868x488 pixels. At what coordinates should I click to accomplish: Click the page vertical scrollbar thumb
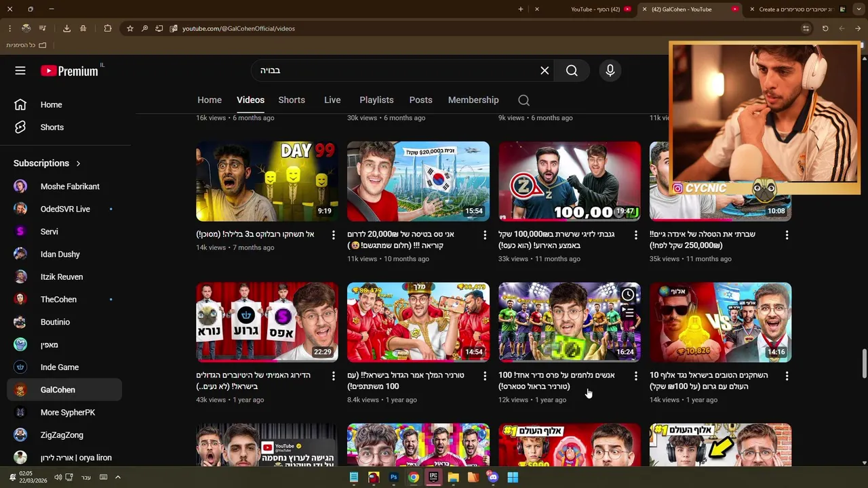tap(864, 365)
